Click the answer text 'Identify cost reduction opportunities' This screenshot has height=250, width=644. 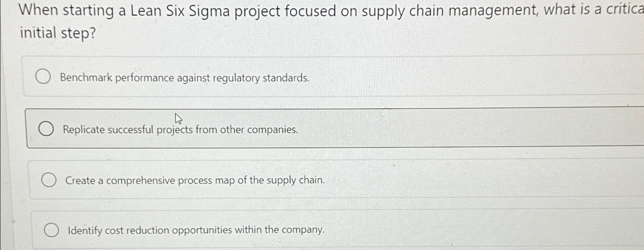(x=195, y=230)
